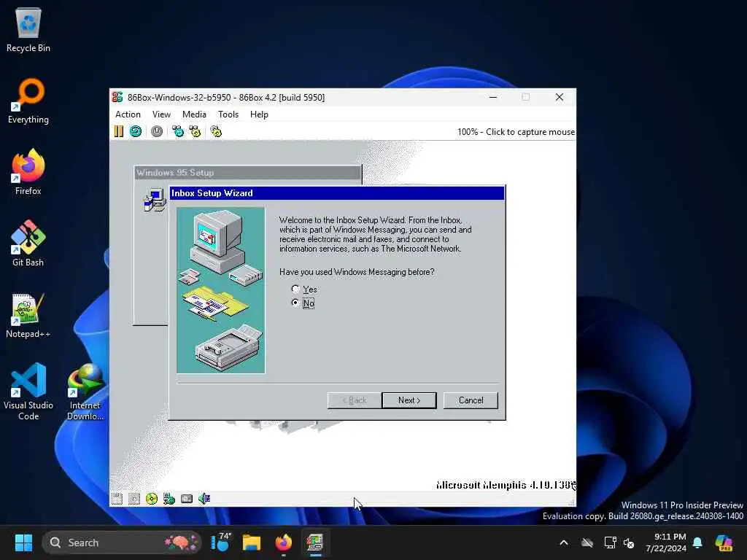Open the Media menu
The width and height of the screenshot is (747, 560).
pos(194,114)
